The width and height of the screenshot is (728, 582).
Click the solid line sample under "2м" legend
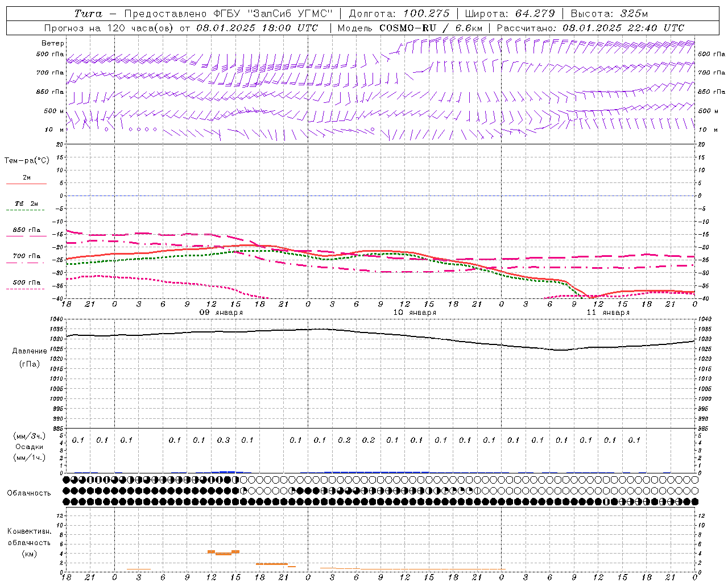point(26,184)
